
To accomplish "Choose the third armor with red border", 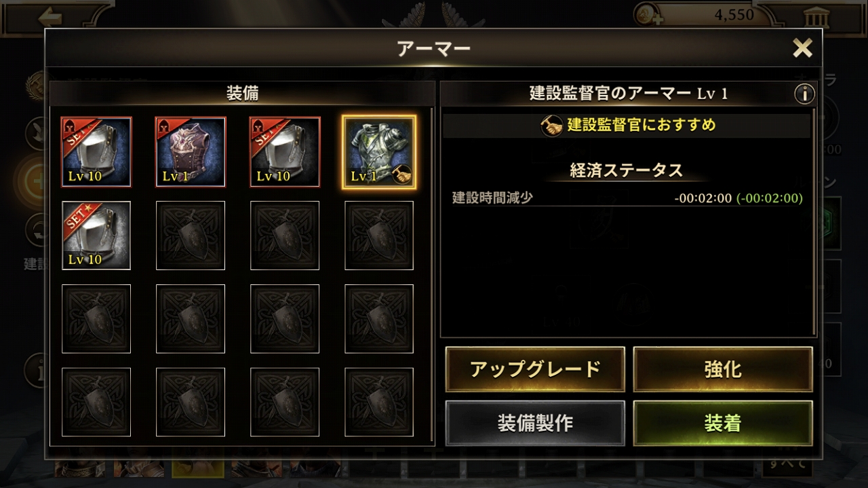I will pos(285,152).
